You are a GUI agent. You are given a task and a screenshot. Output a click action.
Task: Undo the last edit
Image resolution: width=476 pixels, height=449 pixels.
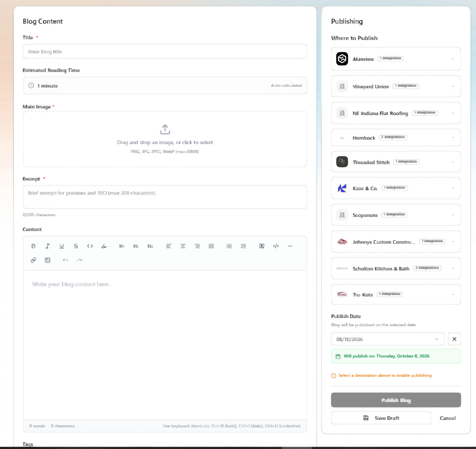coord(65,260)
